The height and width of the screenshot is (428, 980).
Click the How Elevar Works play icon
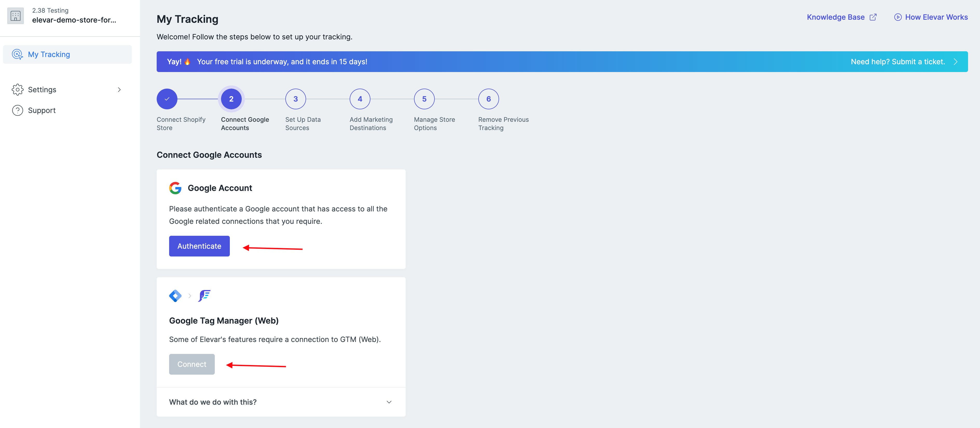click(898, 17)
